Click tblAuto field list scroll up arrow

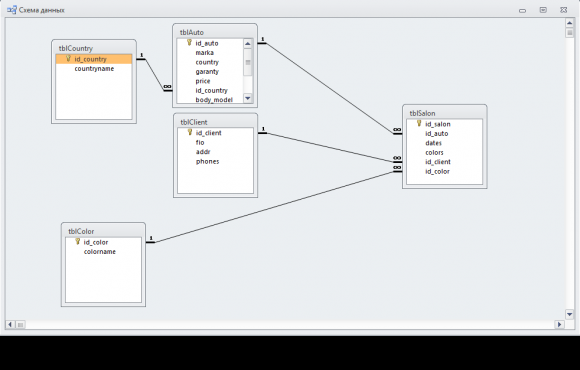point(248,44)
